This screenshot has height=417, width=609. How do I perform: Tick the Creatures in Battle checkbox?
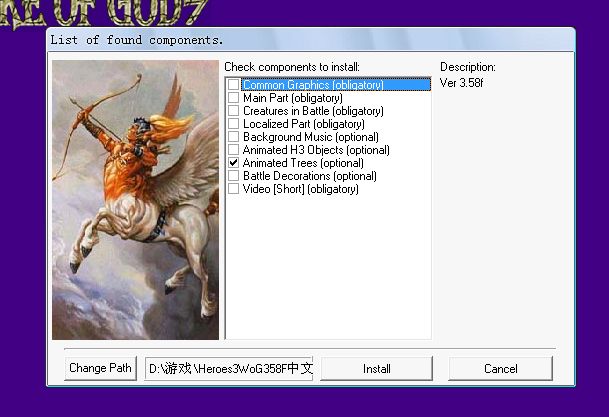tap(233, 111)
